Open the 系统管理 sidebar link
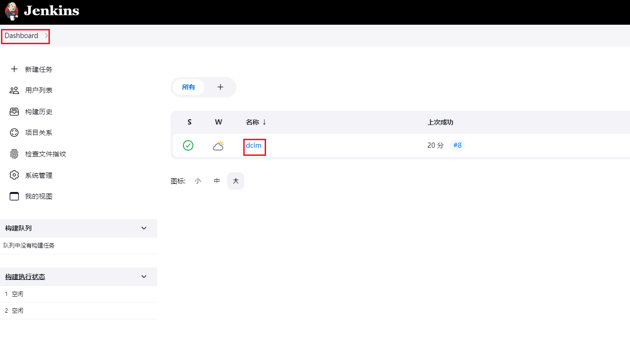 click(x=38, y=175)
